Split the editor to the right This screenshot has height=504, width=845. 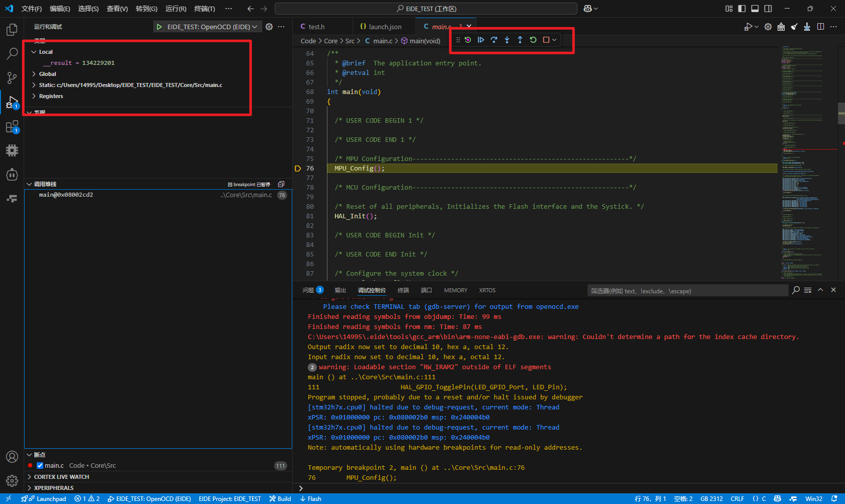coord(820,27)
